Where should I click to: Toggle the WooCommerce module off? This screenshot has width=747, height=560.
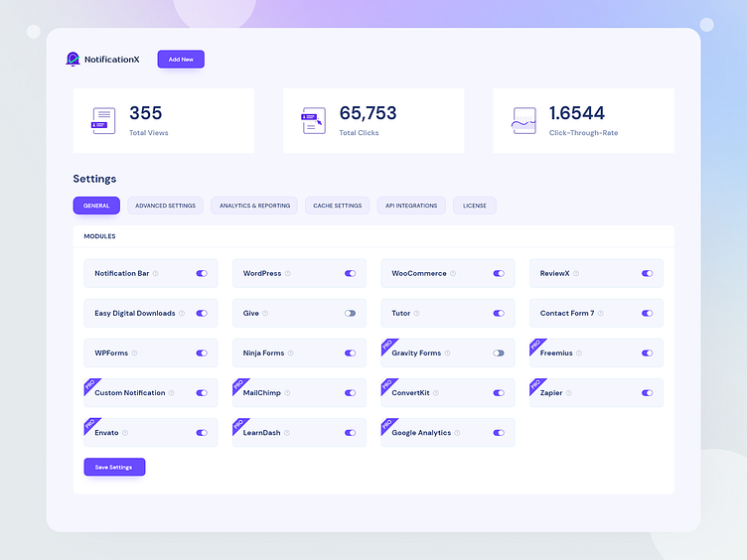coord(499,273)
